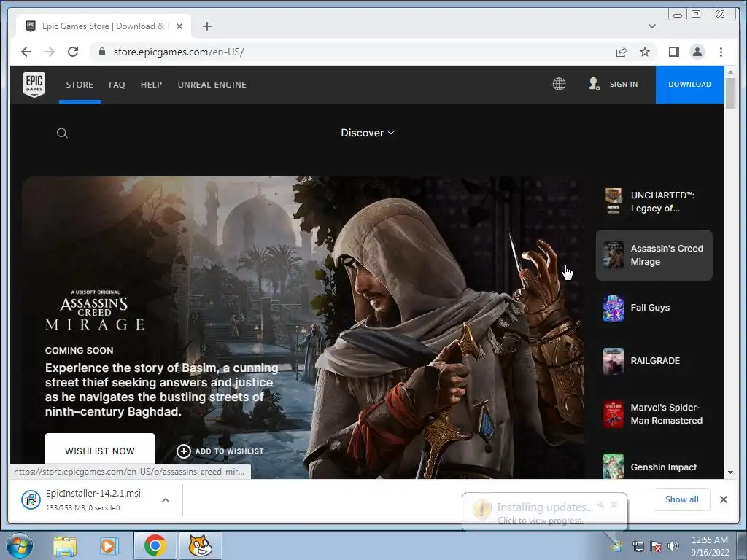Open the FAQ nav item
This screenshot has width=747, height=560.
117,85
